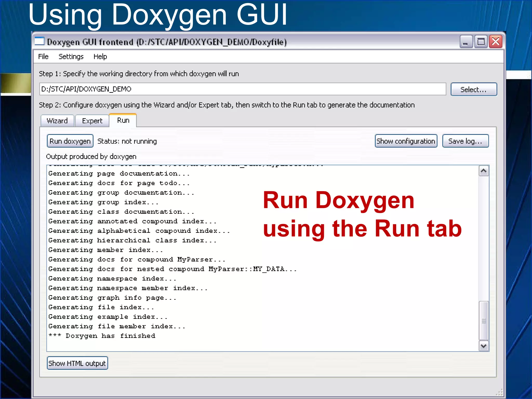Click the Save log... button
Image resolution: width=532 pixels, height=399 pixels.
click(465, 141)
